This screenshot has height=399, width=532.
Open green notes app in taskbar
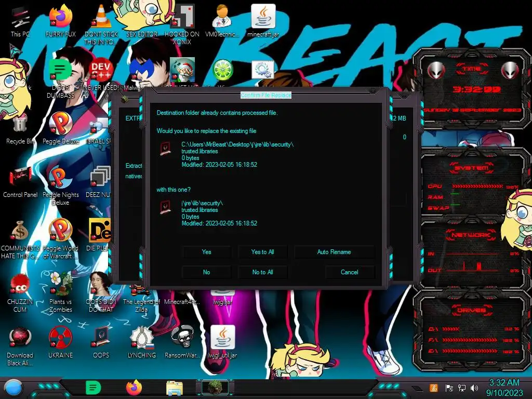tap(93, 388)
